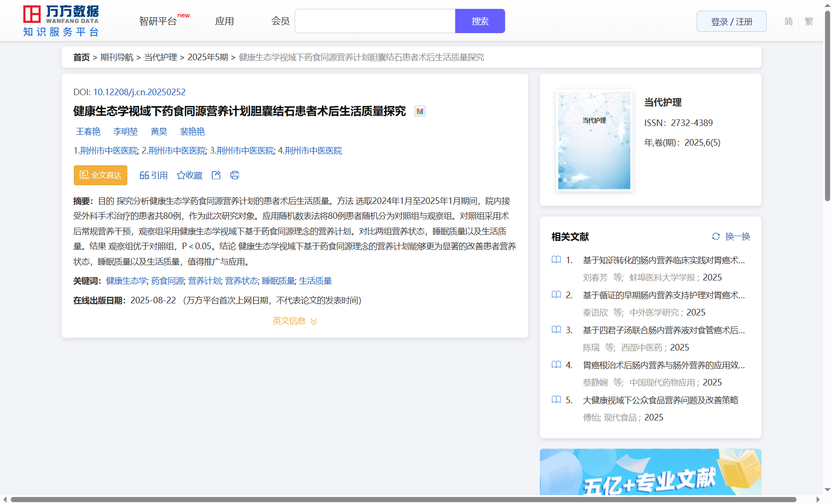The width and height of the screenshot is (832, 504).
Task: Click the M badge beside article title
Action: coord(420,112)
